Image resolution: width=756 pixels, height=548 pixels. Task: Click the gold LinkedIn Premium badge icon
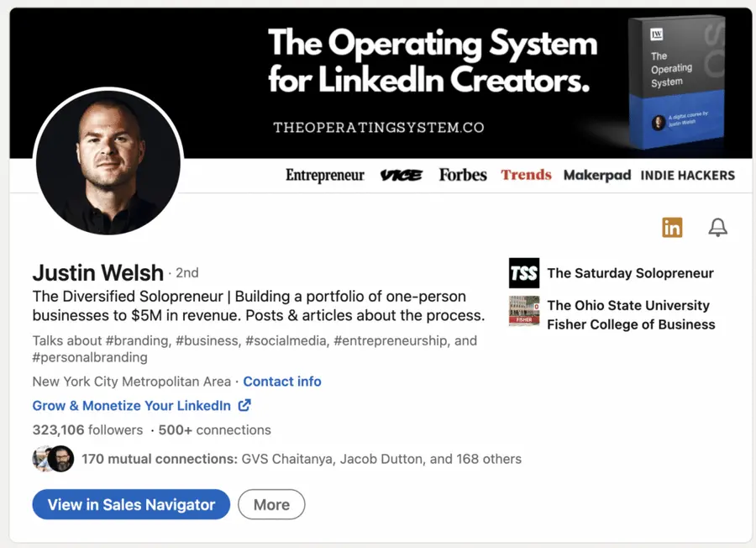[672, 227]
